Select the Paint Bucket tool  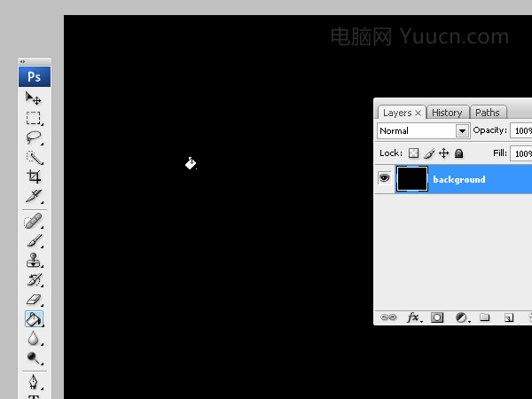(x=34, y=319)
